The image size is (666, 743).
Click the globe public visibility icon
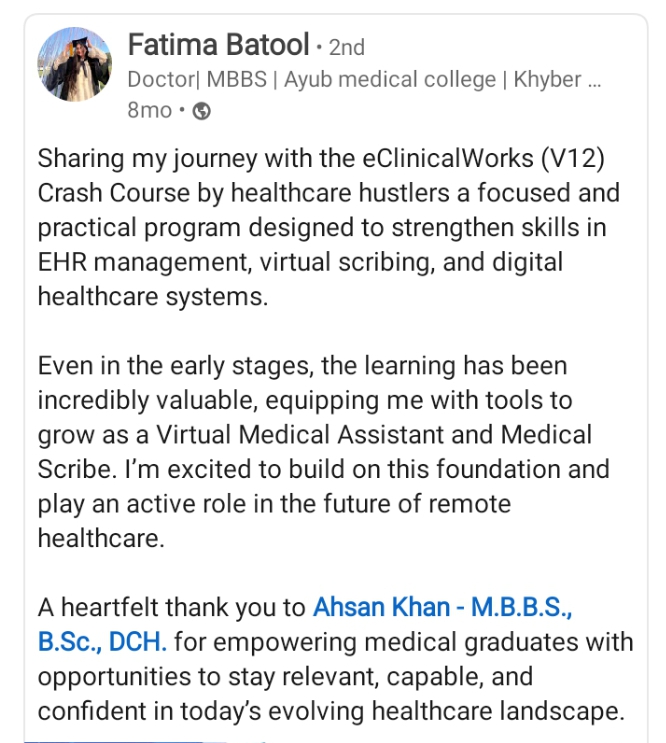point(201,111)
